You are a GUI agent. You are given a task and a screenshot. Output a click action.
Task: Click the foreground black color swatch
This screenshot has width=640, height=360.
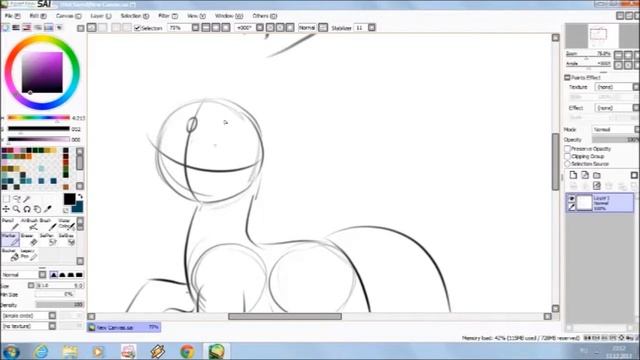click(69, 199)
